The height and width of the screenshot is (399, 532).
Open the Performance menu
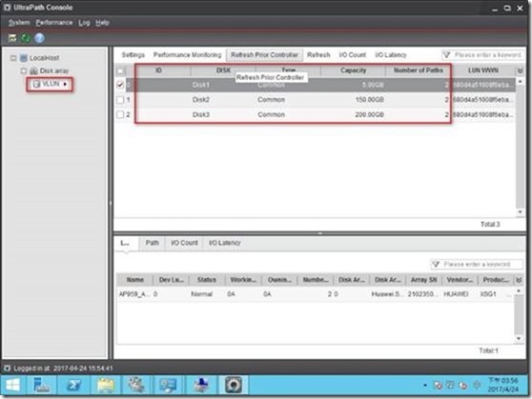[x=54, y=23]
